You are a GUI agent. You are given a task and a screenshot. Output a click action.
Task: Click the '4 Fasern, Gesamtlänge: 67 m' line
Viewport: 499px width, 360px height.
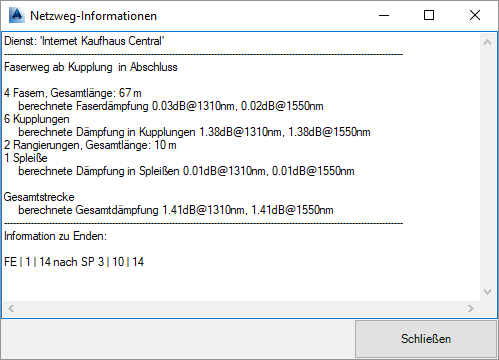pos(73,93)
